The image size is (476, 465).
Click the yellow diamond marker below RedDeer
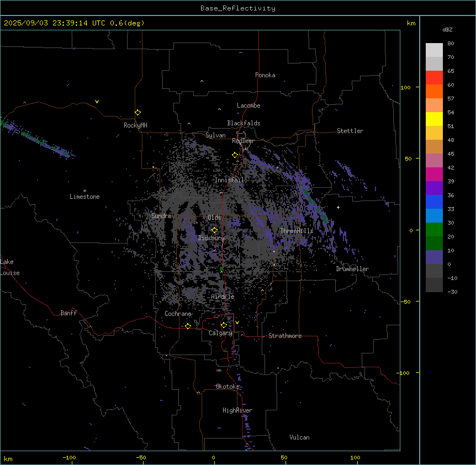click(x=235, y=155)
